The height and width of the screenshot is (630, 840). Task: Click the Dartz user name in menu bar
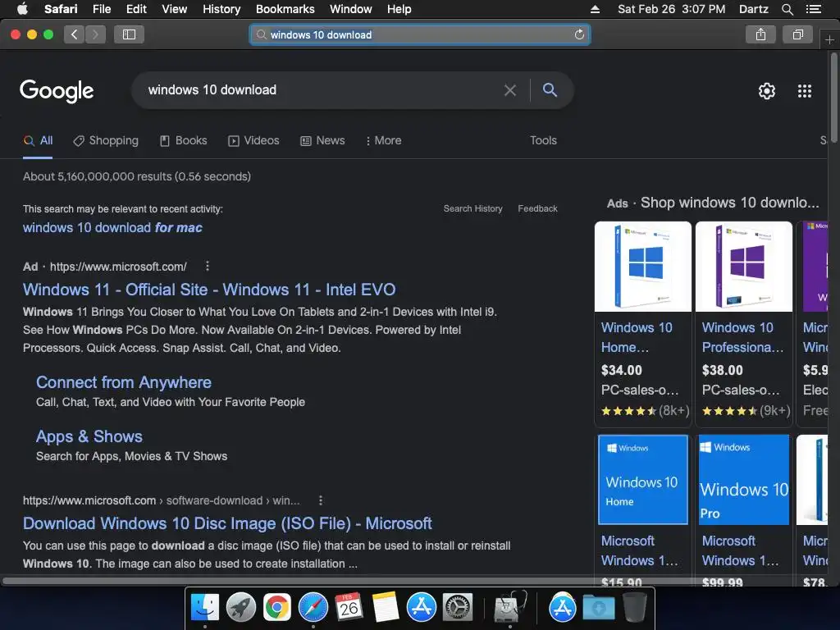[x=753, y=9]
